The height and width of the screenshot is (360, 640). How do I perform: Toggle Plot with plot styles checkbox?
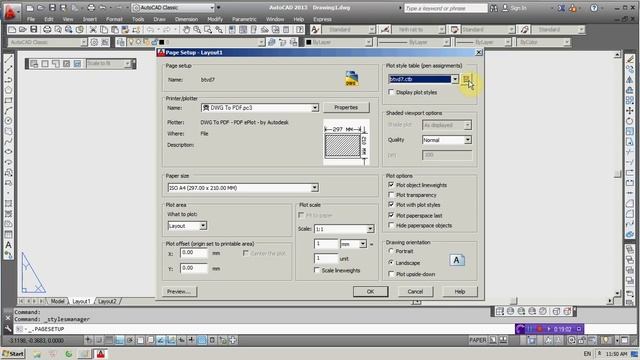pos(391,205)
